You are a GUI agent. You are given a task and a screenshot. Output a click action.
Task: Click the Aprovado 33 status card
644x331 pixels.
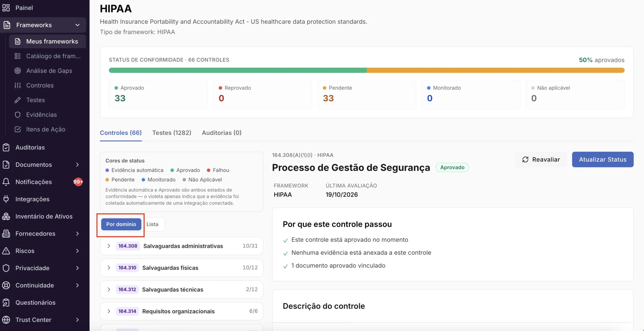click(x=158, y=94)
